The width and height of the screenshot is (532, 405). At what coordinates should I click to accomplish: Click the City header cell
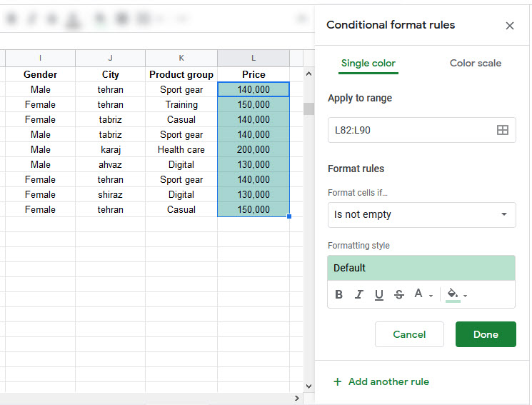110,74
